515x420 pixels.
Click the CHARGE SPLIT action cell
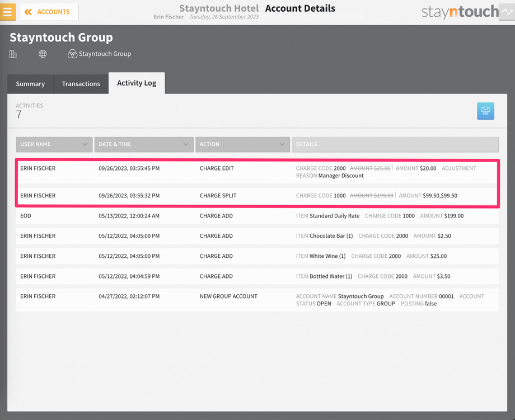pos(218,196)
